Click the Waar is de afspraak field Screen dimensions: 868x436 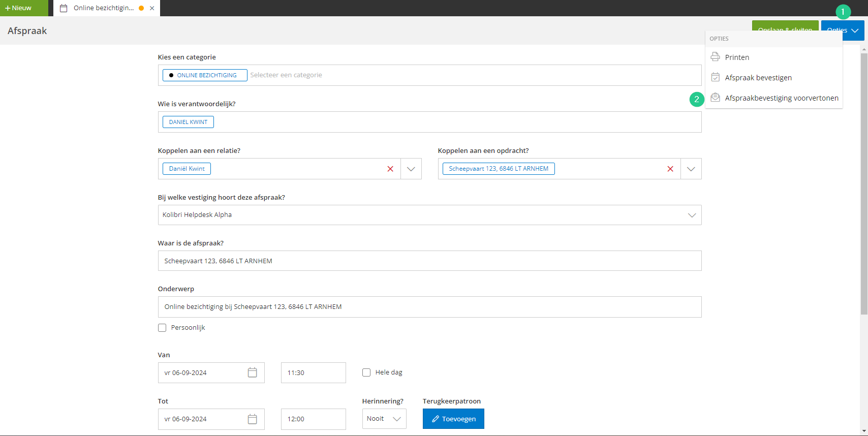(x=429, y=261)
